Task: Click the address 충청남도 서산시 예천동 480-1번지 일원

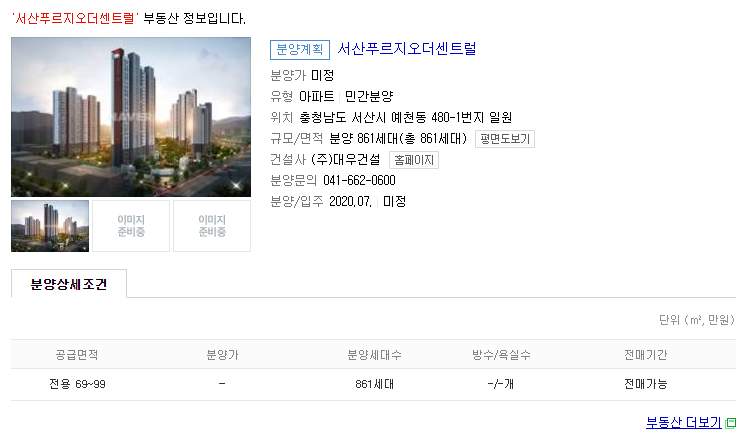Action: [405, 117]
